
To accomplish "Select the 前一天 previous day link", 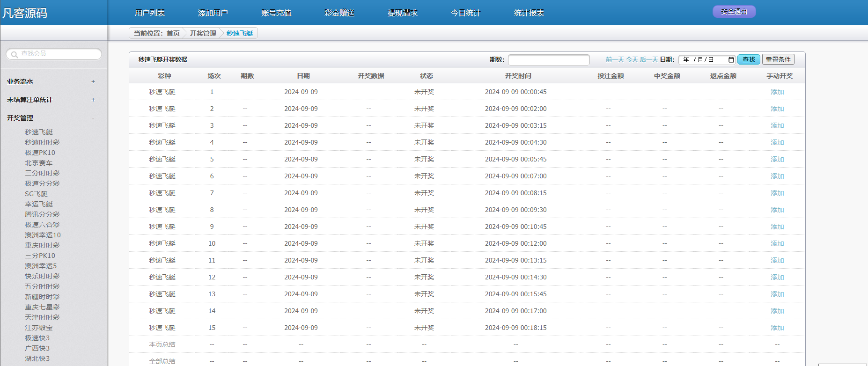I will click(615, 59).
